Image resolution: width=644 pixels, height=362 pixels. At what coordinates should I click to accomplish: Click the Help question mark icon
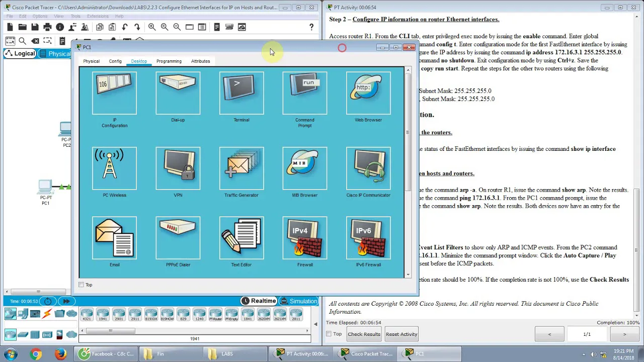tap(311, 27)
